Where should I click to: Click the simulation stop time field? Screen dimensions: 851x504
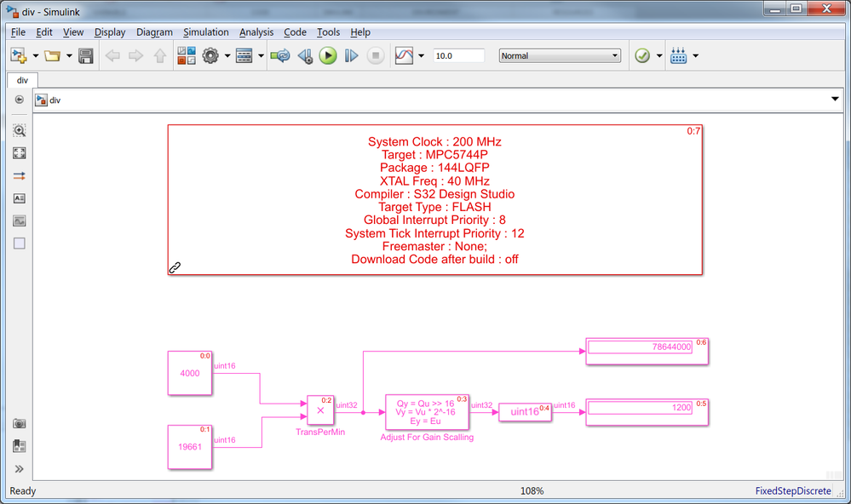click(458, 55)
